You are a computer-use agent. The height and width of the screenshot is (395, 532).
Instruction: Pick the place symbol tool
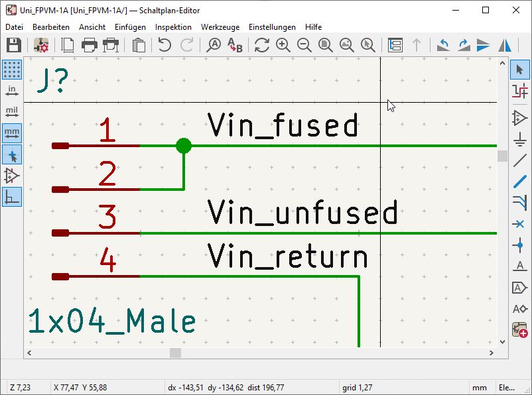pos(520,118)
